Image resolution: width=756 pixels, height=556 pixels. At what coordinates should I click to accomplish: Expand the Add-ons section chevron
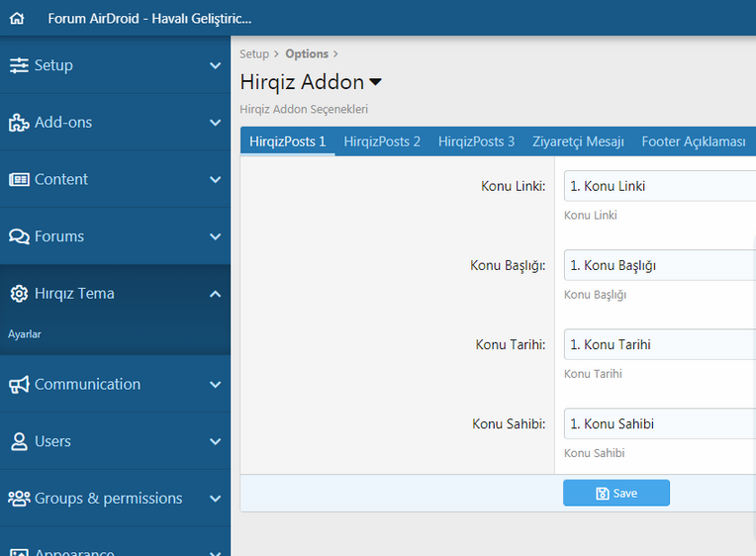[216, 123]
